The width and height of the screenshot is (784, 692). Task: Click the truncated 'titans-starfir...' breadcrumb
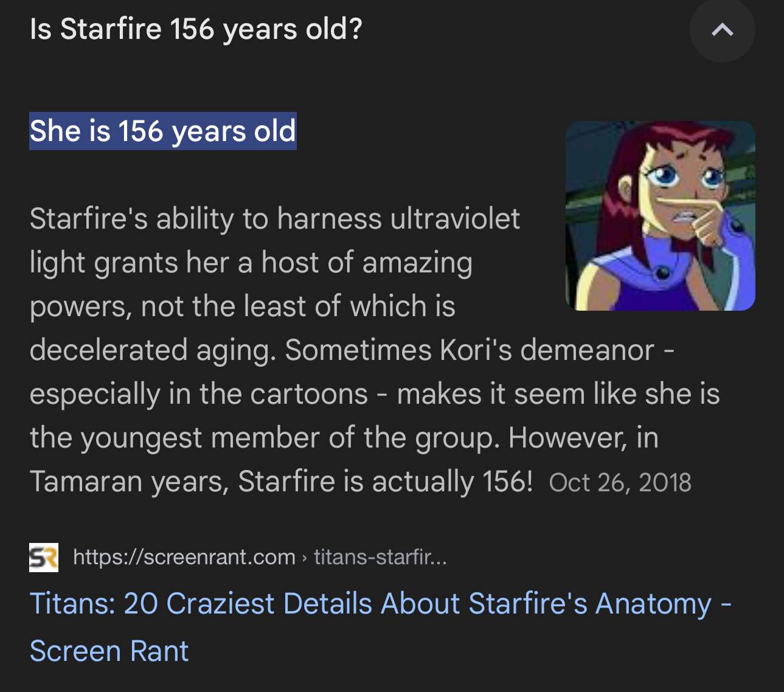(380, 557)
